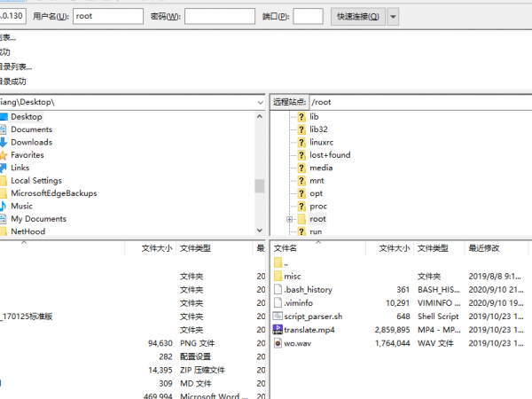This screenshot has height=399, width=532.
Task: Click the wo.wav audio file icon
Action: pos(278,342)
